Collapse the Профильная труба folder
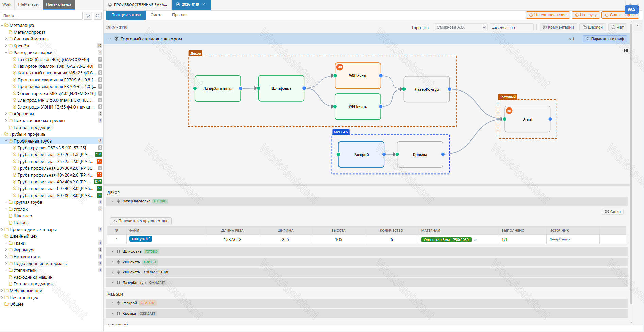Image resolution: width=644 pixels, height=332 pixels. click(x=6, y=141)
